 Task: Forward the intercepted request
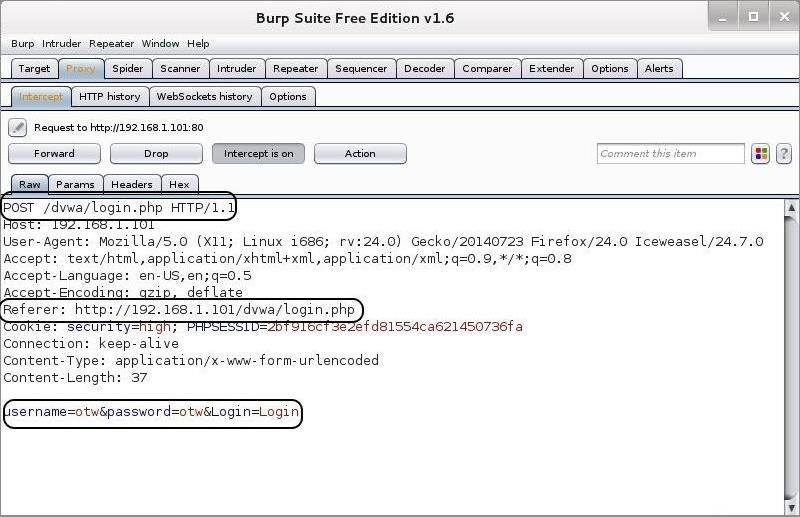54,154
